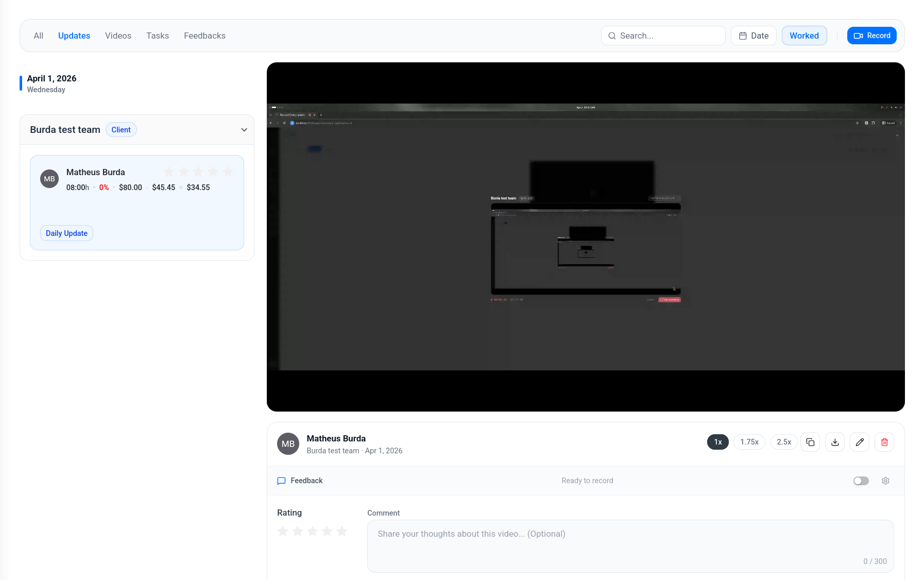Click the copy link icon
Viewport: 924px width, 580px height.
click(810, 442)
